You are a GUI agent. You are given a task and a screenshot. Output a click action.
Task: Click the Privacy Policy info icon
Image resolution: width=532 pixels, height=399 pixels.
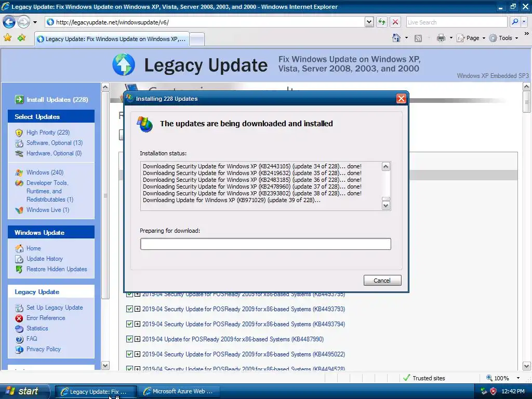[19, 349]
